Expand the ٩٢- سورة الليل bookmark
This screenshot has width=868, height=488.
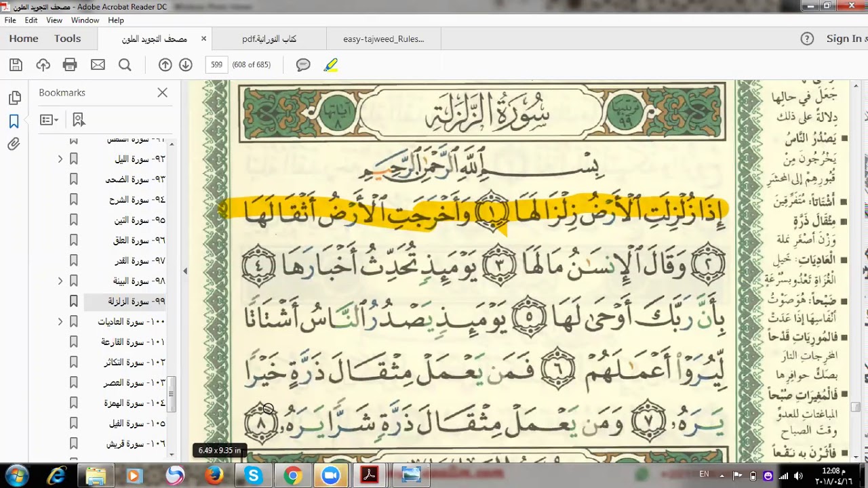tap(60, 159)
